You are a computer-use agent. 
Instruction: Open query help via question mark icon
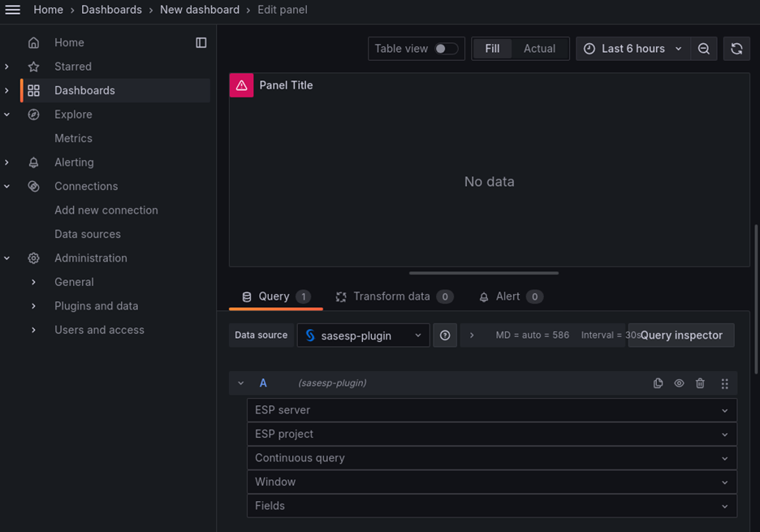445,335
